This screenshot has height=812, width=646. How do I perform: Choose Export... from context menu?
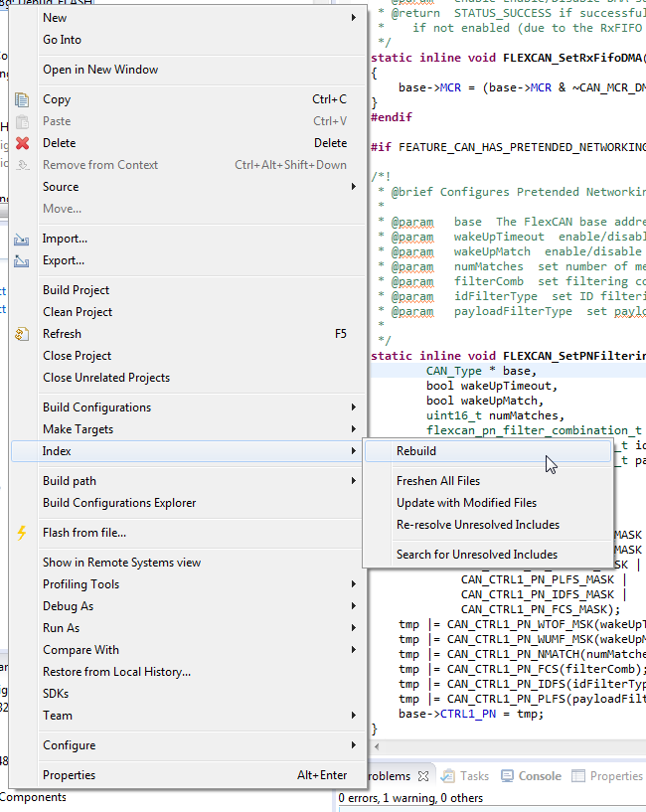pyautogui.click(x=188, y=260)
